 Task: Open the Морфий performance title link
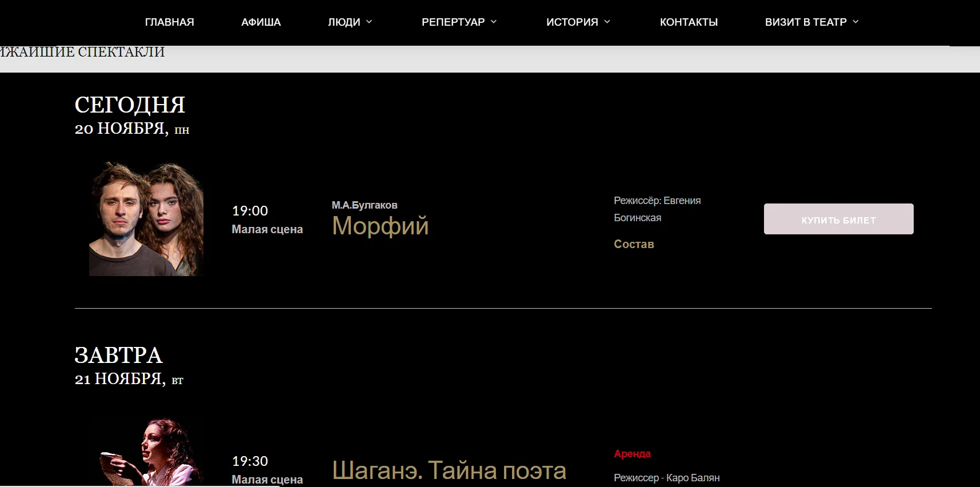click(x=380, y=226)
